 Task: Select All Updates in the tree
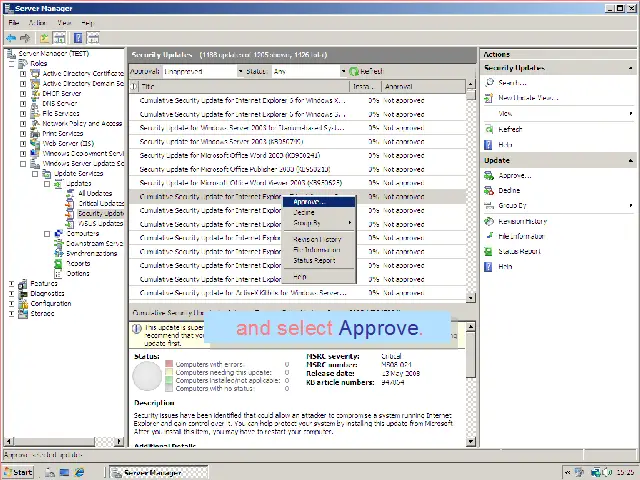(95, 193)
